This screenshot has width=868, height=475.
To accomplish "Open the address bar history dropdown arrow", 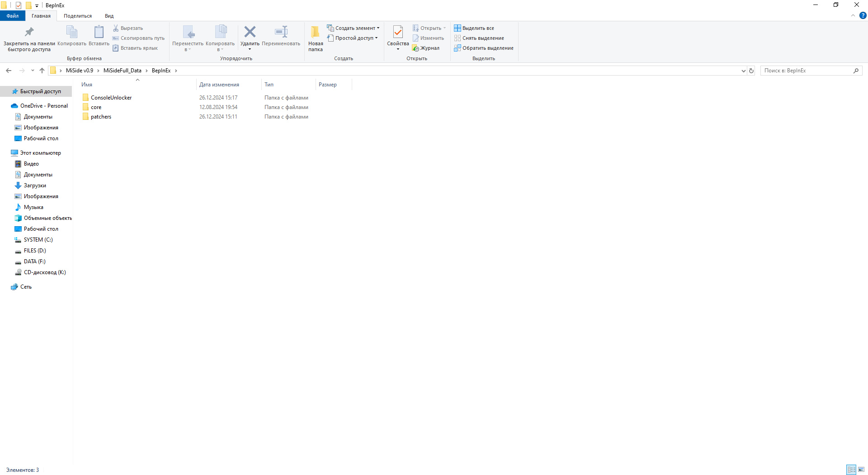I will (743, 71).
